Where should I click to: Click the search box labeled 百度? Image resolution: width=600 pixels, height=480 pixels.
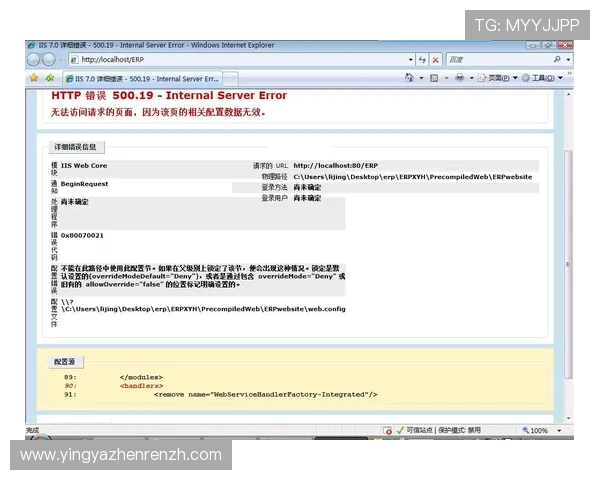coord(499,59)
